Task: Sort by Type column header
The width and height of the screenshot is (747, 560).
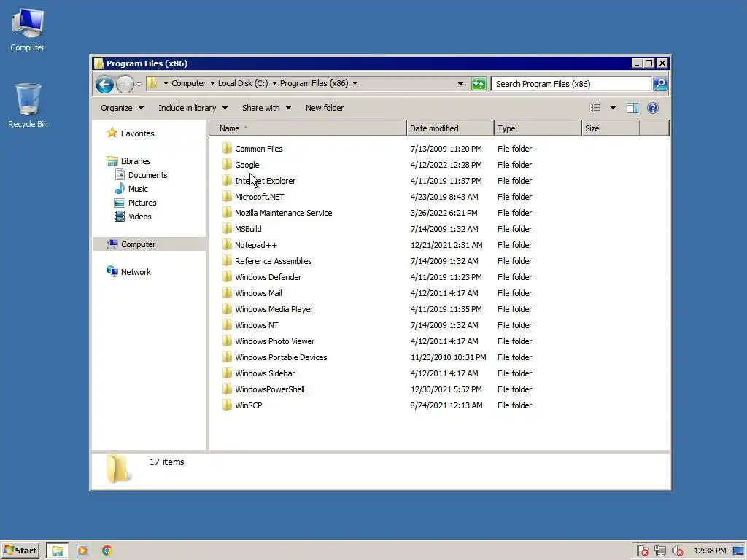Action: click(538, 128)
